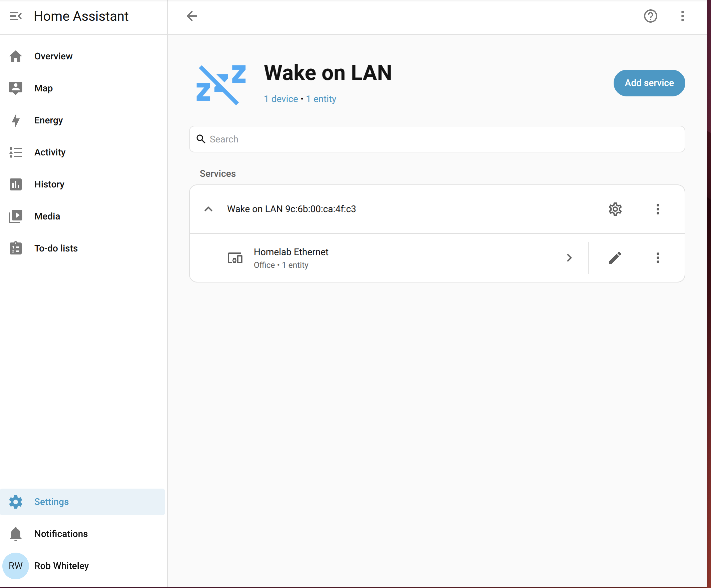Screen dimensions: 711x588
Task: Click the Notifications bell icon
Action: coord(16,534)
